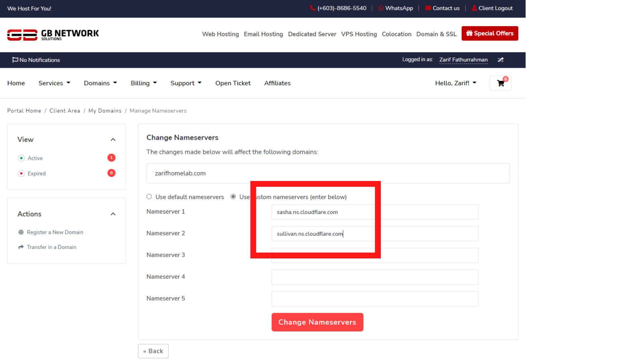Click the No Notifications flag icon
Viewport: 644px width, 362px height.
pyautogui.click(x=15, y=60)
